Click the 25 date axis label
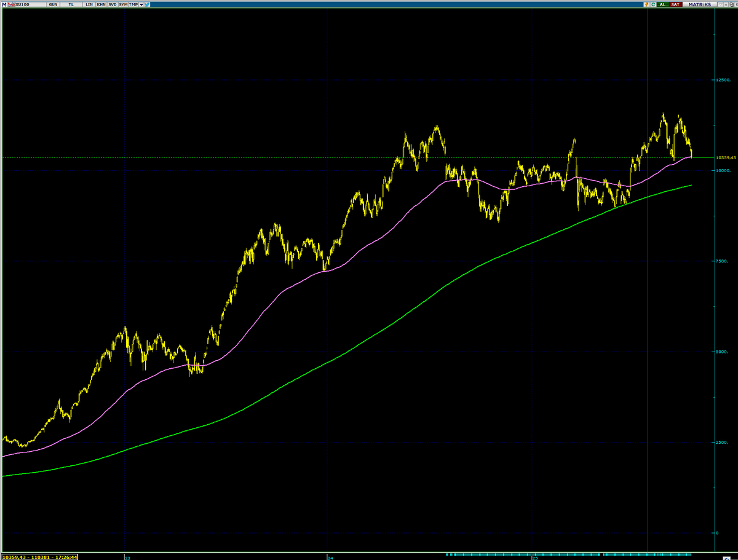The height and width of the screenshot is (560, 738). pos(535,558)
